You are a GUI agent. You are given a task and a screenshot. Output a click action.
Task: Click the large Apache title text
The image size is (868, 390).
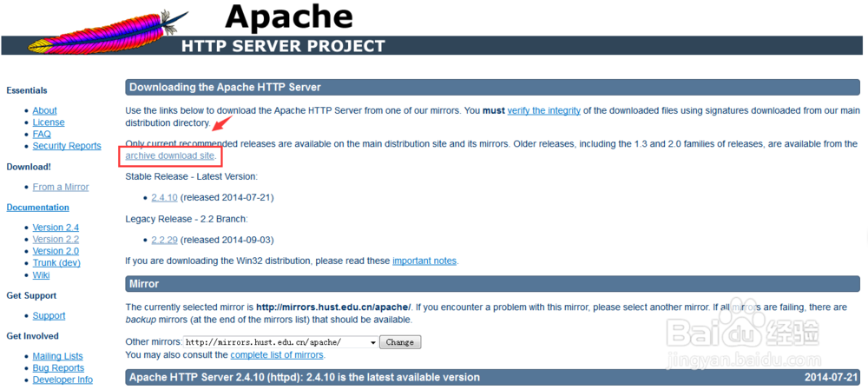point(289,16)
